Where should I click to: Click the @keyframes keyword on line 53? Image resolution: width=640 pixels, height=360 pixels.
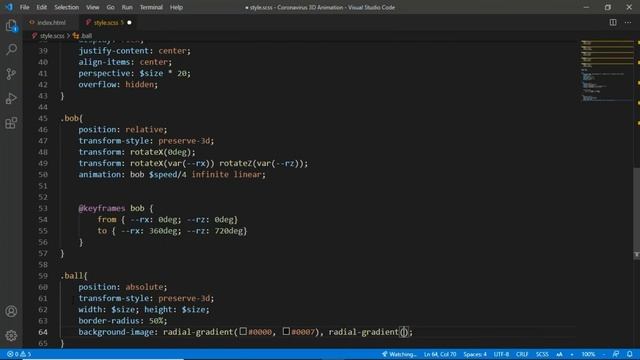click(x=102, y=209)
